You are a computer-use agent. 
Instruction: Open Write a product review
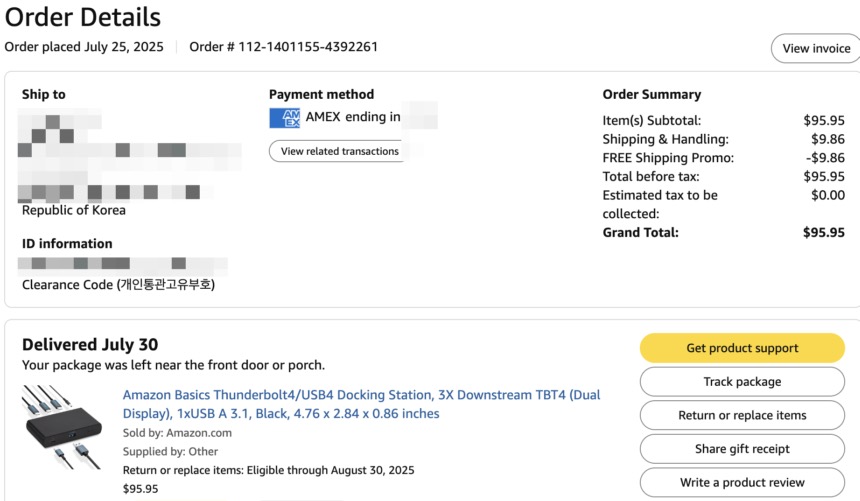point(742,482)
